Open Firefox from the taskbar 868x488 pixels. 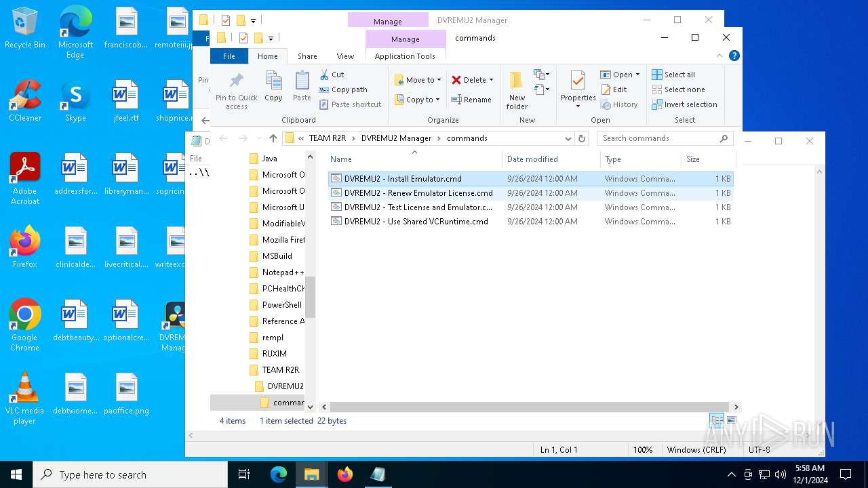click(345, 474)
